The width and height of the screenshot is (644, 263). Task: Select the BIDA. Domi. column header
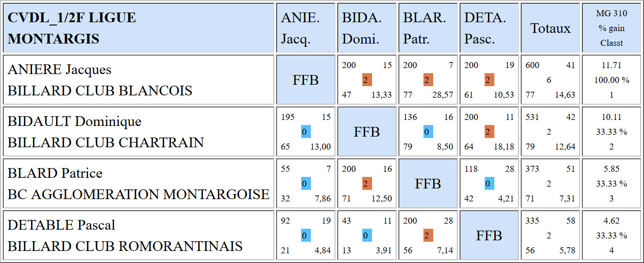(362, 28)
